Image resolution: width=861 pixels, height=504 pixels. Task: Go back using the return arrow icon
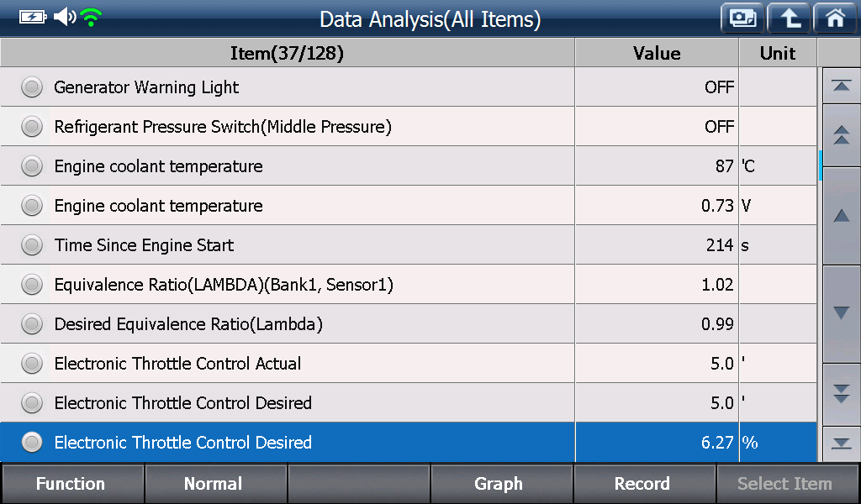(789, 18)
